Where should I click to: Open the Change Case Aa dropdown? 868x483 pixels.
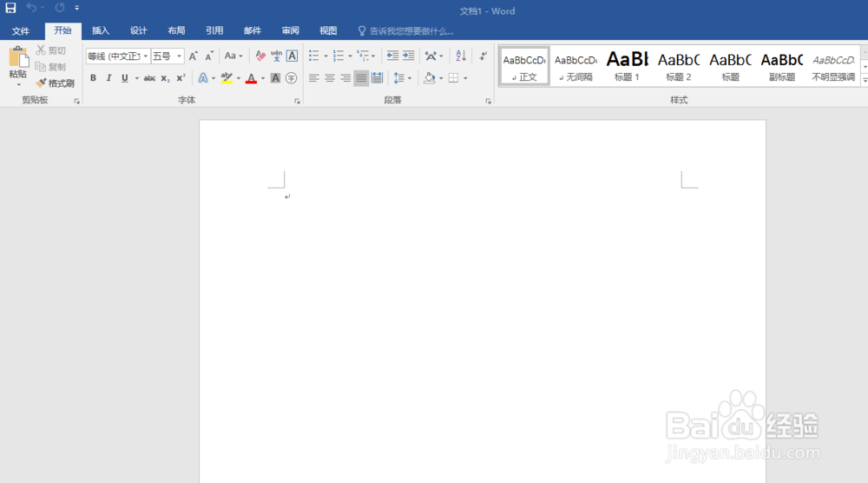pos(233,56)
